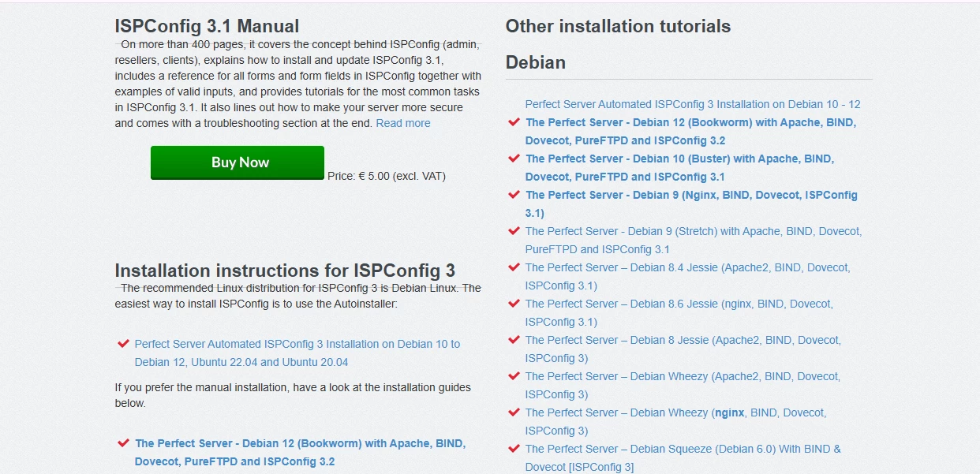Open Perfect Server Automated ISPConfig 3 Installation link

[692, 103]
